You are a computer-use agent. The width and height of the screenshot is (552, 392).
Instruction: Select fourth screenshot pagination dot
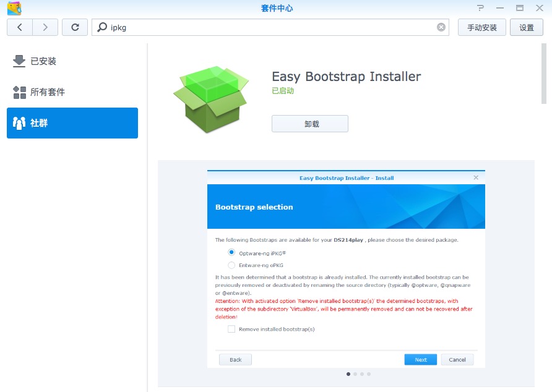369,374
